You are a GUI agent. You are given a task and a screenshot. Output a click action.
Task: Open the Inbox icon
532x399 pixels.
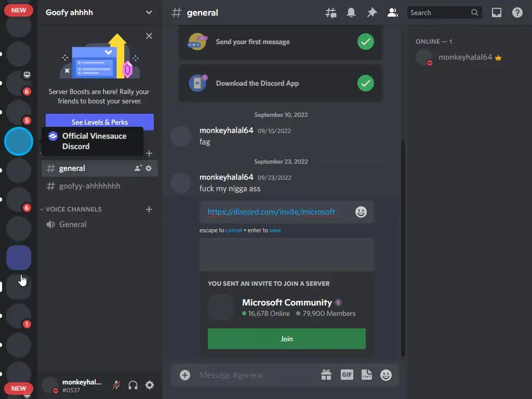[496, 13]
